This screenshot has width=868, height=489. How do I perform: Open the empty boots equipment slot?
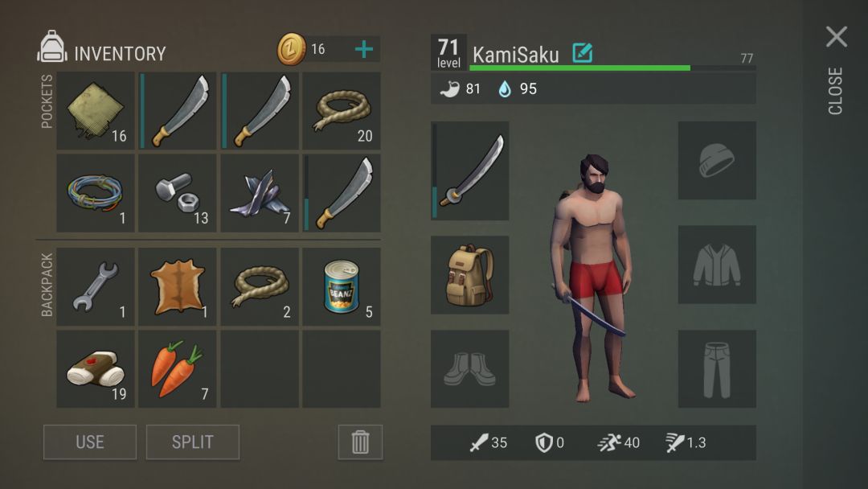(470, 369)
